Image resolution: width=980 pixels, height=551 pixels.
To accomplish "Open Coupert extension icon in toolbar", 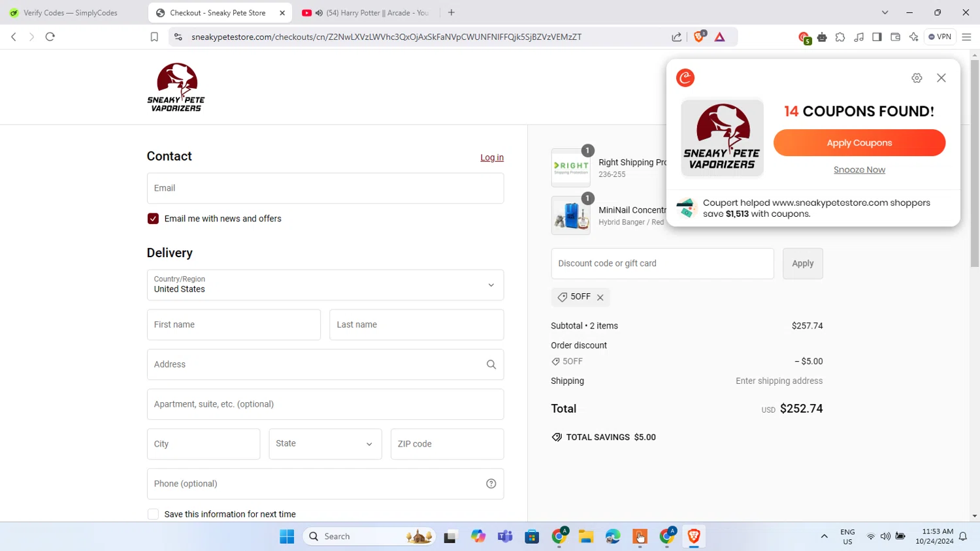I will 804,37.
